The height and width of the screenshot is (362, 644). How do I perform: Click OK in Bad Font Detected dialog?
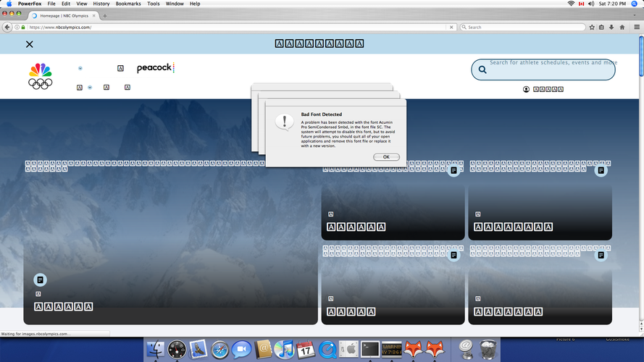coord(386,157)
